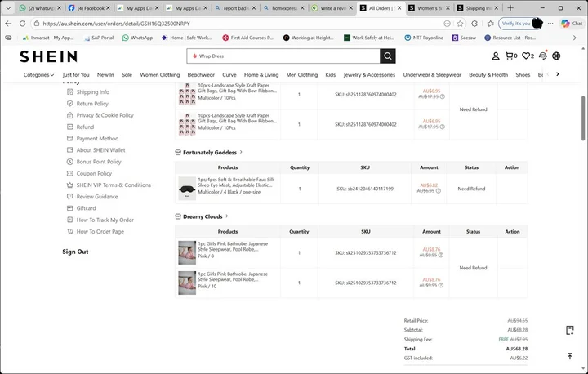Click the Sign Out link
This screenshot has width=588, height=374.
pos(75,252)
